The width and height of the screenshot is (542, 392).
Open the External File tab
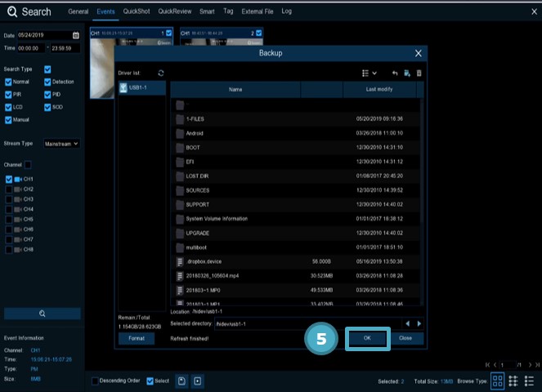pyautogui.click(x=257, y=12)
